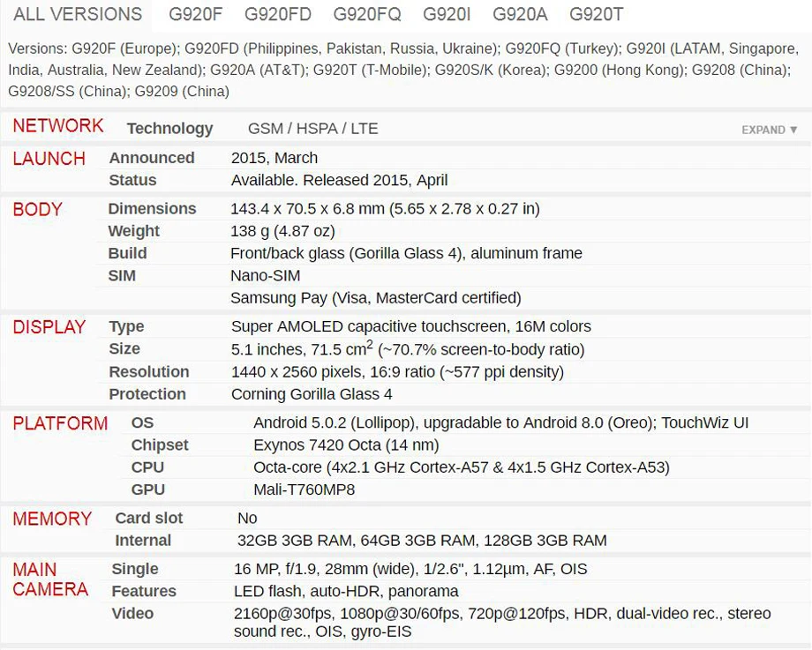Click the 'Octa-core (4x2.1 GHz Cortex-A57' CPU value
The image size is (812, 650).
(371, 467)
